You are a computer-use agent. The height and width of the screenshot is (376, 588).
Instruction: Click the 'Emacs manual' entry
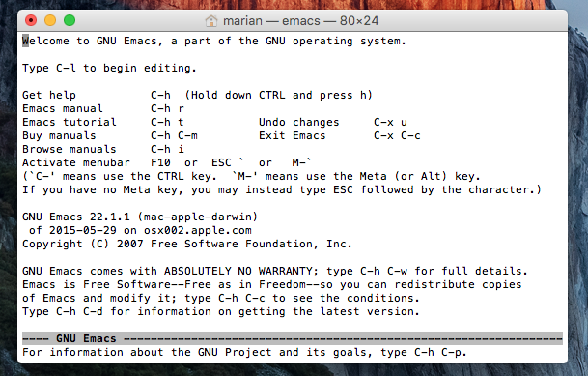pos(63,108)
